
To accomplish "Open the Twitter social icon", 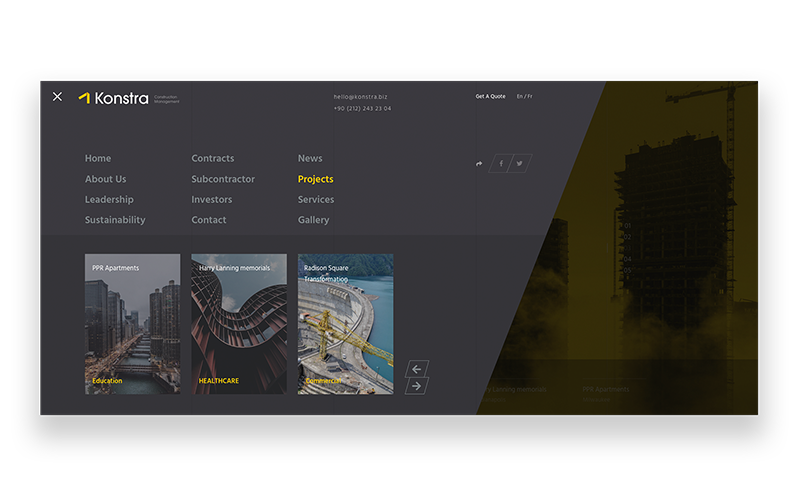I will 520,164.
